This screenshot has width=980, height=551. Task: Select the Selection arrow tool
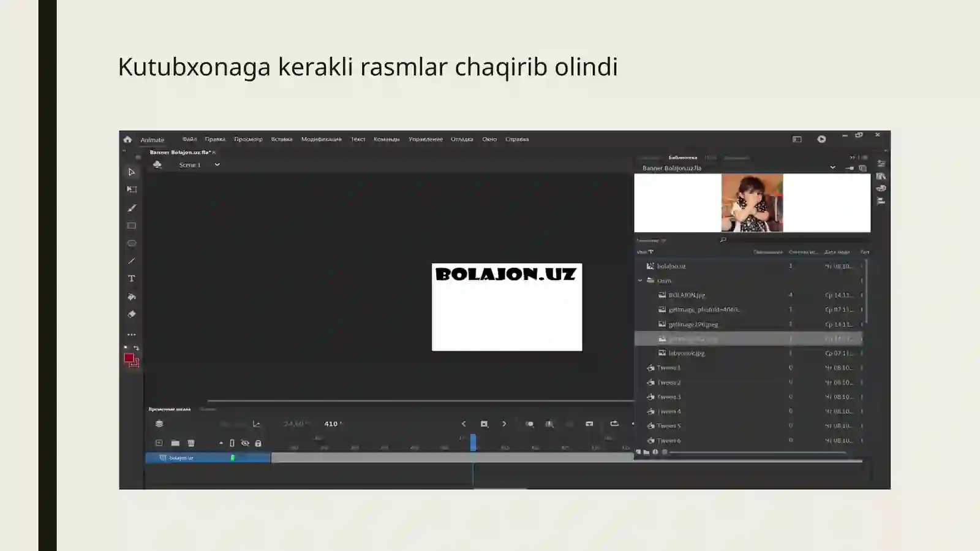(x=131, y=172)
